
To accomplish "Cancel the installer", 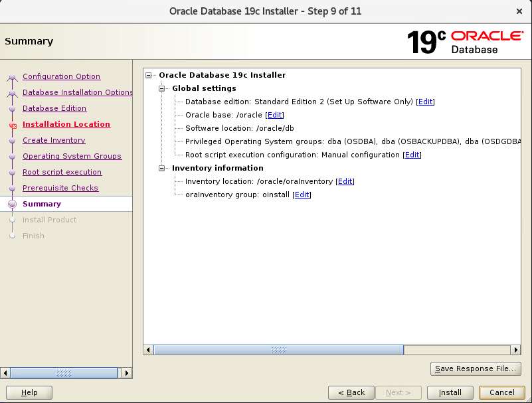I will coord(502,392).
